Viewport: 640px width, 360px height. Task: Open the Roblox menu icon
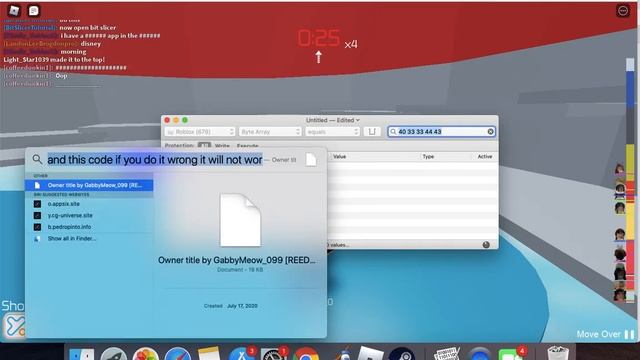pos(14,10)
